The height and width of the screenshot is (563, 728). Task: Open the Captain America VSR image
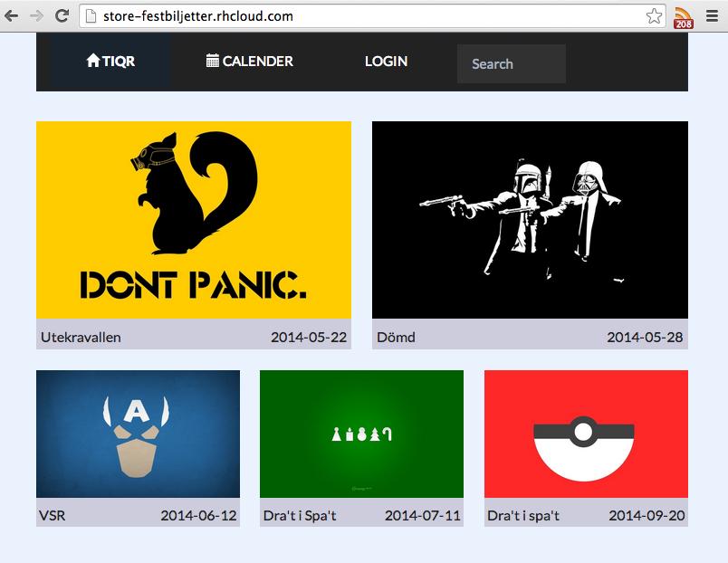[x=138, y=434]
